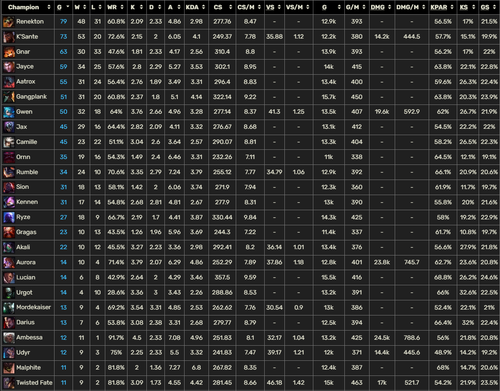Open Gnar's 63 games link
This screenshot has width=500, height=391.
pos(63,52)
